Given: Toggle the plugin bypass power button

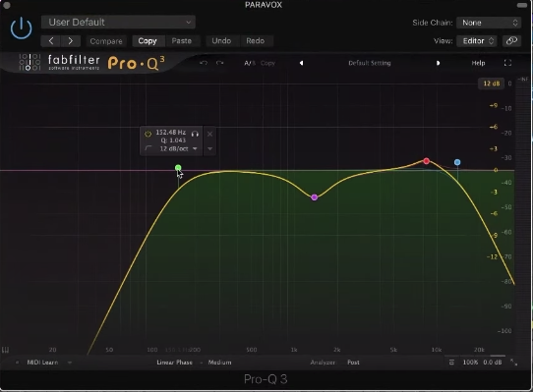Looking at the screenshot, I should pyautogui.click(x=21, y=28).
